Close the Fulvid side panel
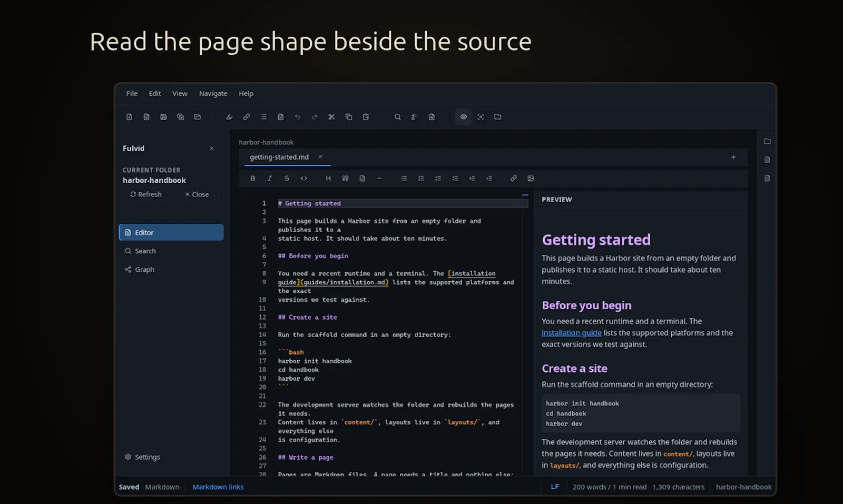This screenshot has height=504, width=843. [212, 149]
